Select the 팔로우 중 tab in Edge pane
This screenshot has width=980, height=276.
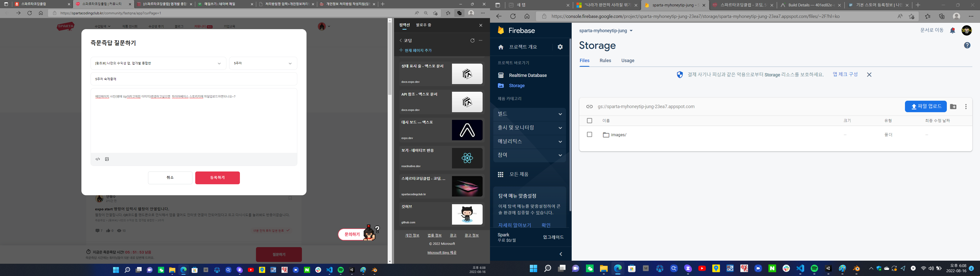point(423,25)
